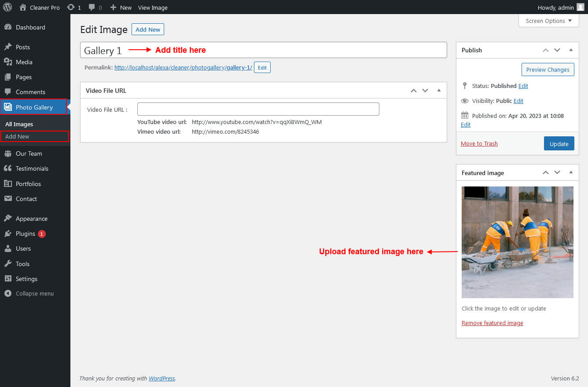The height and width of the screenshot is (387, 588).
Task: Collapse the Publish panel
Action: click(571, 50)
